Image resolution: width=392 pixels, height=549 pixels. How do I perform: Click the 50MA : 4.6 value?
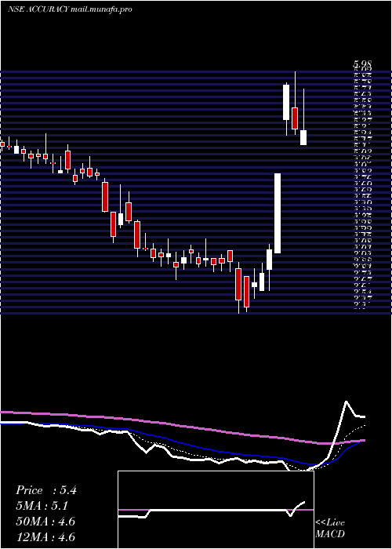tap(45, 522)
